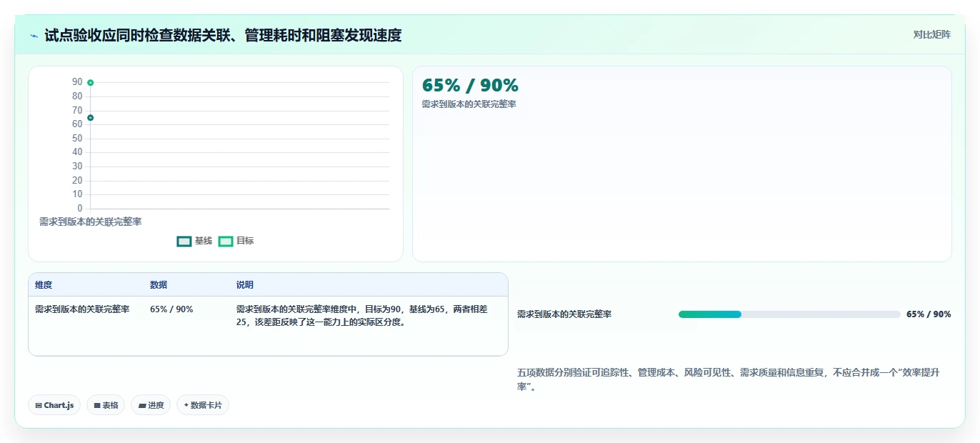Toggle the 目标 legend entry

click(236, 241)
